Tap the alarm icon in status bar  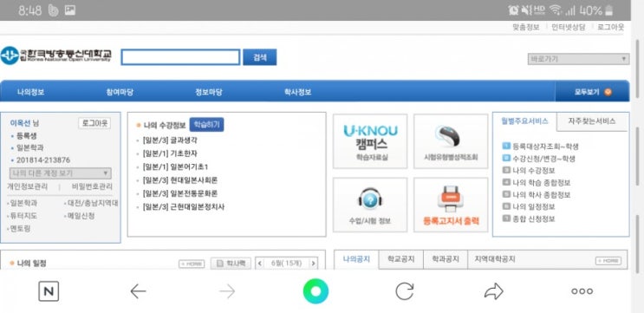(513, 10)
